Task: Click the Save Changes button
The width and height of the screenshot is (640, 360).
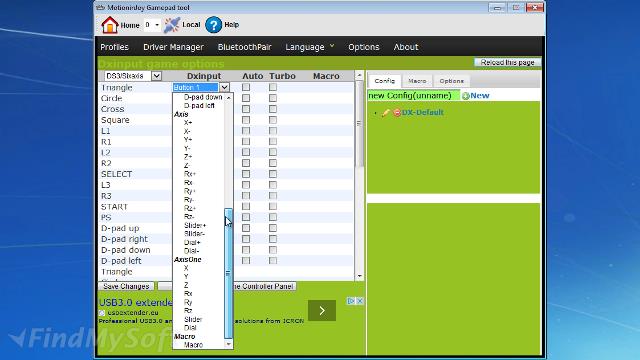Action: pos(126,286)
